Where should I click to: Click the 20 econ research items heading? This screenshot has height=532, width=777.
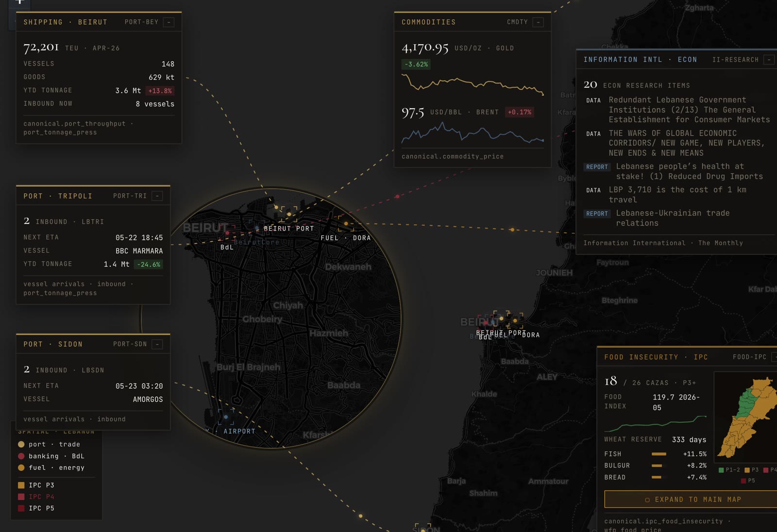pyautogui.click(x=637, y=85)
